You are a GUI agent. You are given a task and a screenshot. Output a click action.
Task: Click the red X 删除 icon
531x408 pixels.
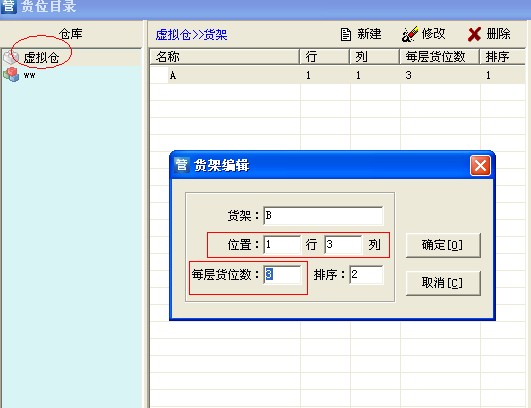474,35
